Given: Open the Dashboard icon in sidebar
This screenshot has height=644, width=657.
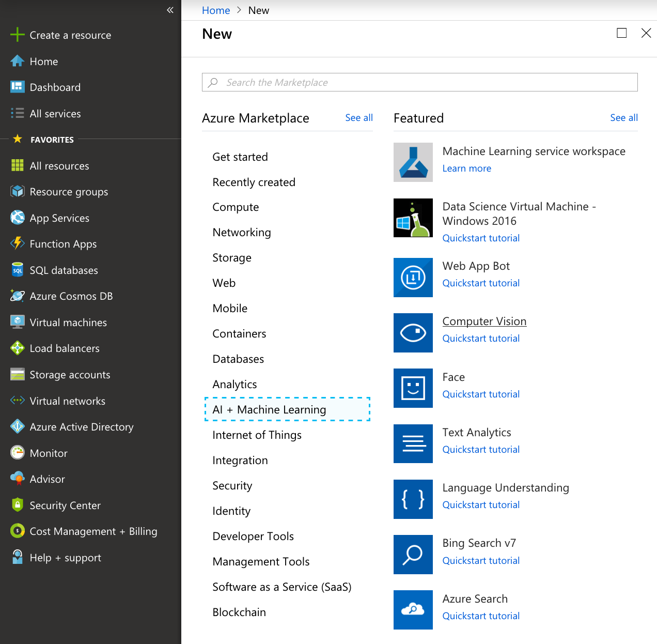Looking at the screenshot, I should coord(18,87).
